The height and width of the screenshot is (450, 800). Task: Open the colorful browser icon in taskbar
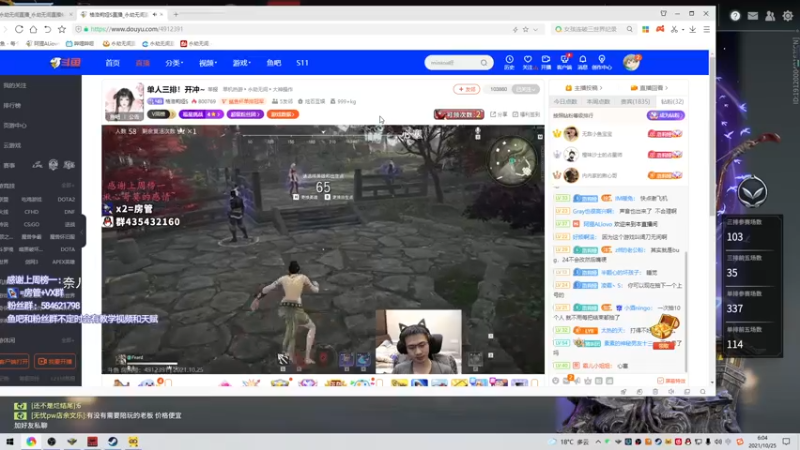click(x=31, y=441)
